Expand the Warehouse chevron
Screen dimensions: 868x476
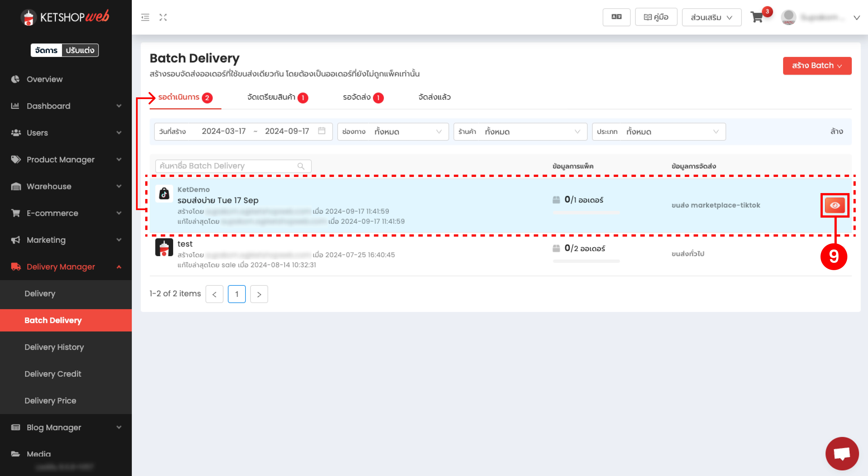point(119,186)
